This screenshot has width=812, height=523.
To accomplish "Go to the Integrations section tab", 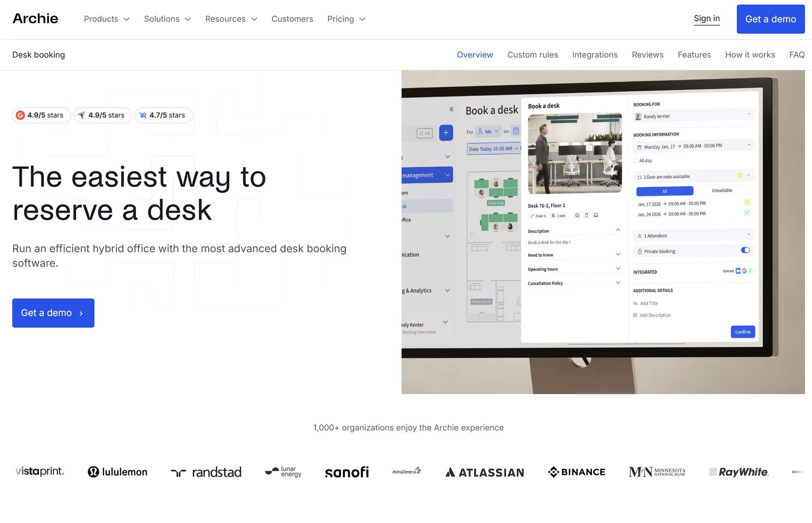I will [595, 55].
